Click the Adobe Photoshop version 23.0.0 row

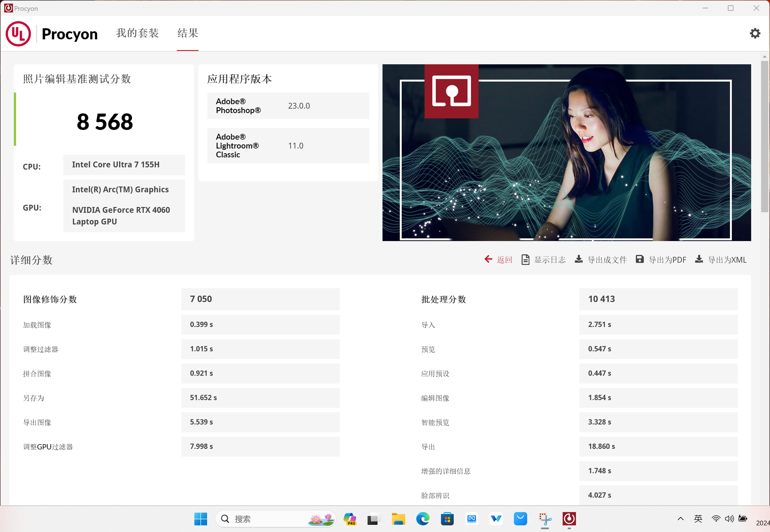point(288,106)
